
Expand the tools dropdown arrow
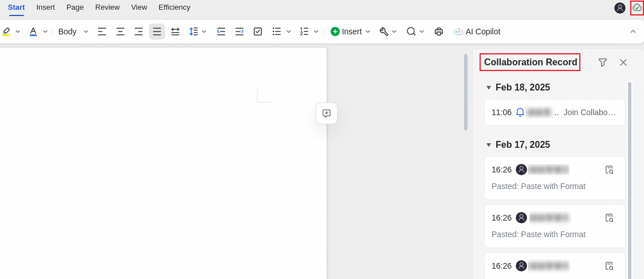coord(394,32)
